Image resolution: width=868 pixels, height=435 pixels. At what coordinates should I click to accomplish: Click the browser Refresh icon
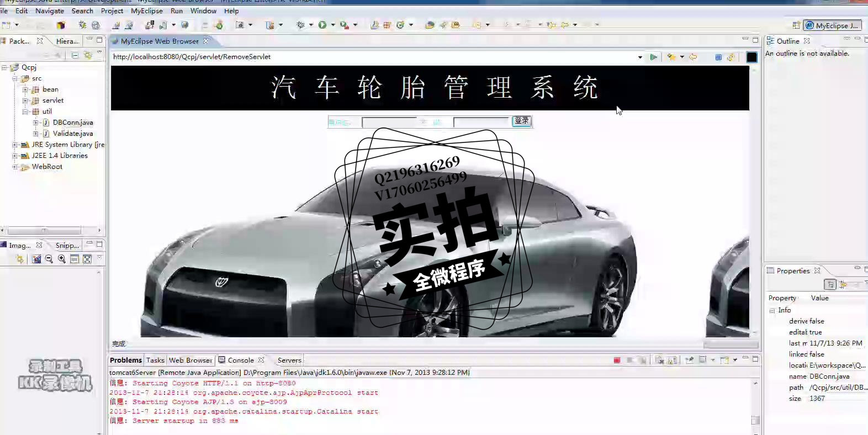[731, 57]
